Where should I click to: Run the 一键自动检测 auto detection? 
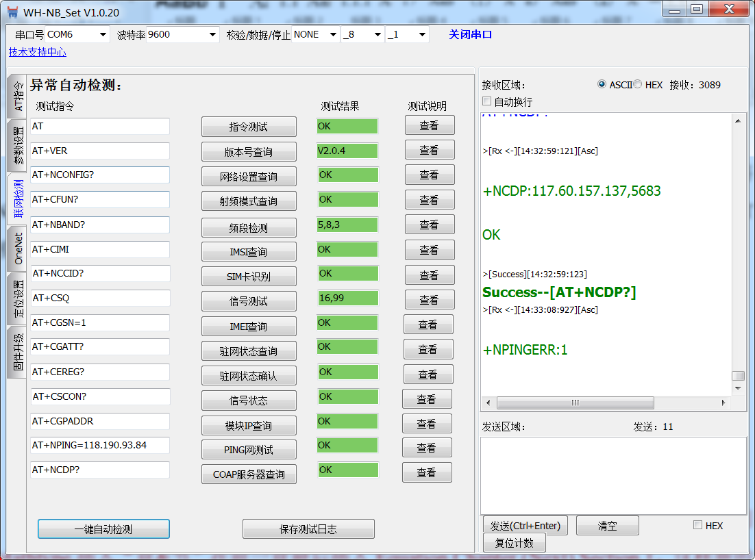point(103,529)
